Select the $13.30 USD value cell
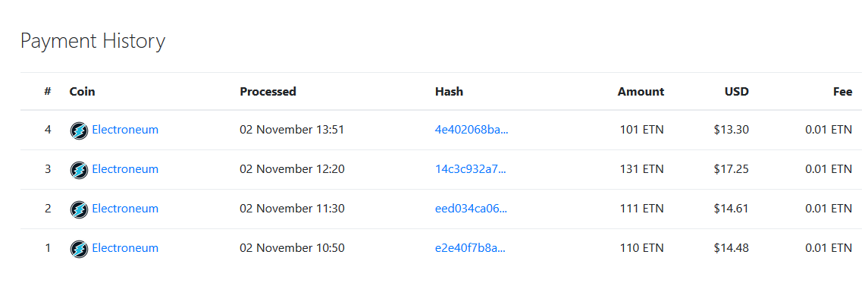This screenshot has width=868, height=305. [732, 130]
